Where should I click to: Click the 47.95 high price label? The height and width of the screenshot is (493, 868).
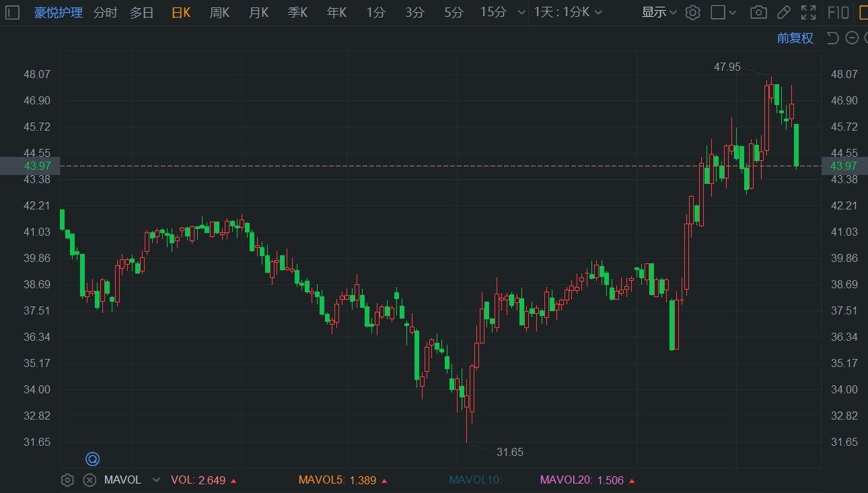pyautogui.click(x=727, y=67)
